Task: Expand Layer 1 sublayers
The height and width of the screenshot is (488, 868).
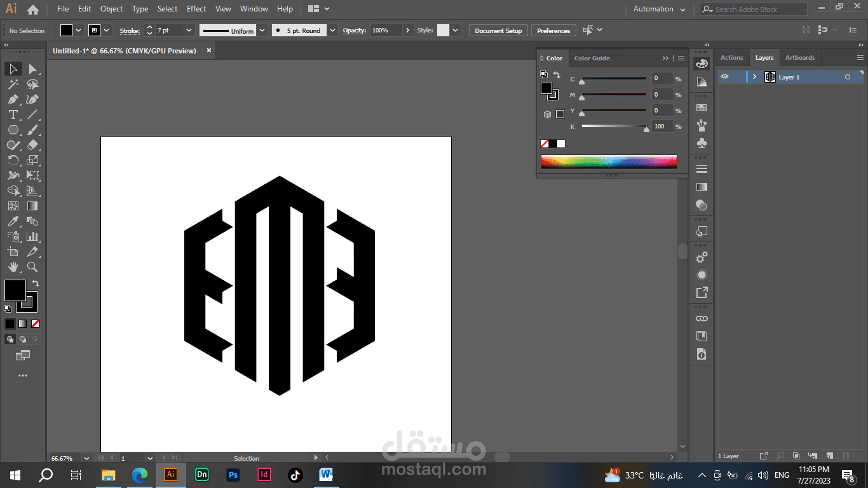Action: pos(755,77)
